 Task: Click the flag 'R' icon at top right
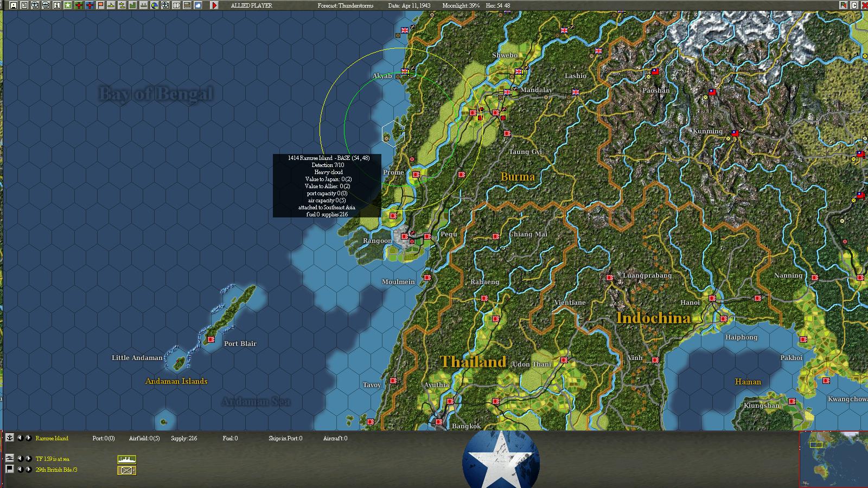(x=843, y=5)
